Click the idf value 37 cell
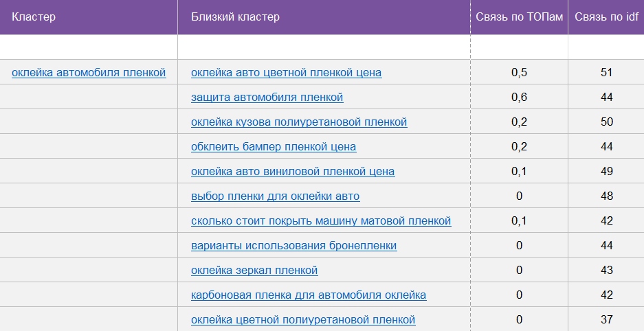The height and width of the screenshot is (331, 644). point(606,319)
